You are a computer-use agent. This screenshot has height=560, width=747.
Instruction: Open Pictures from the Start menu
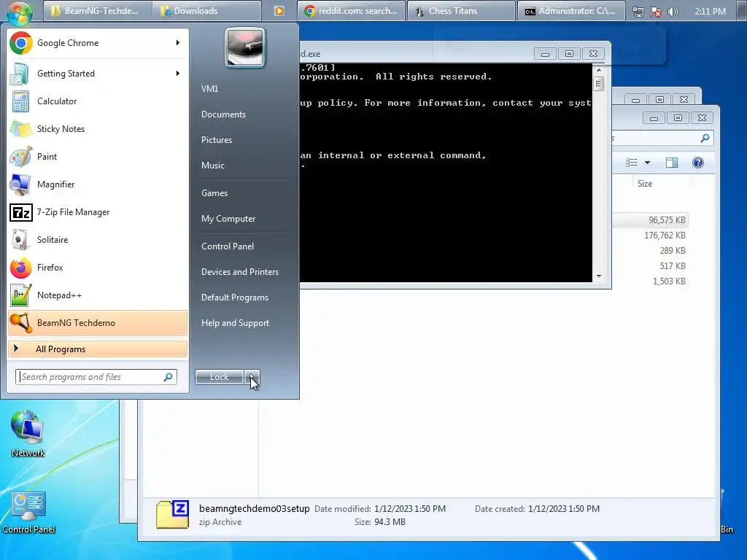217,140
